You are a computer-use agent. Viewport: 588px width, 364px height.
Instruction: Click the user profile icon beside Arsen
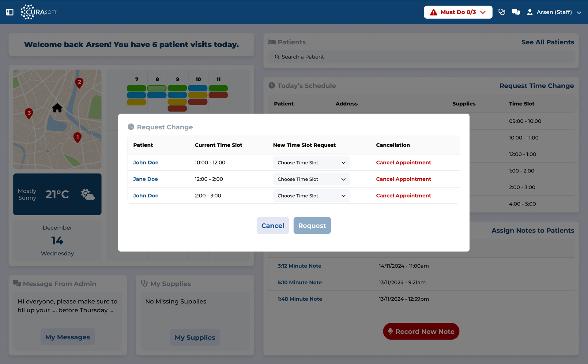click(530, 12)
